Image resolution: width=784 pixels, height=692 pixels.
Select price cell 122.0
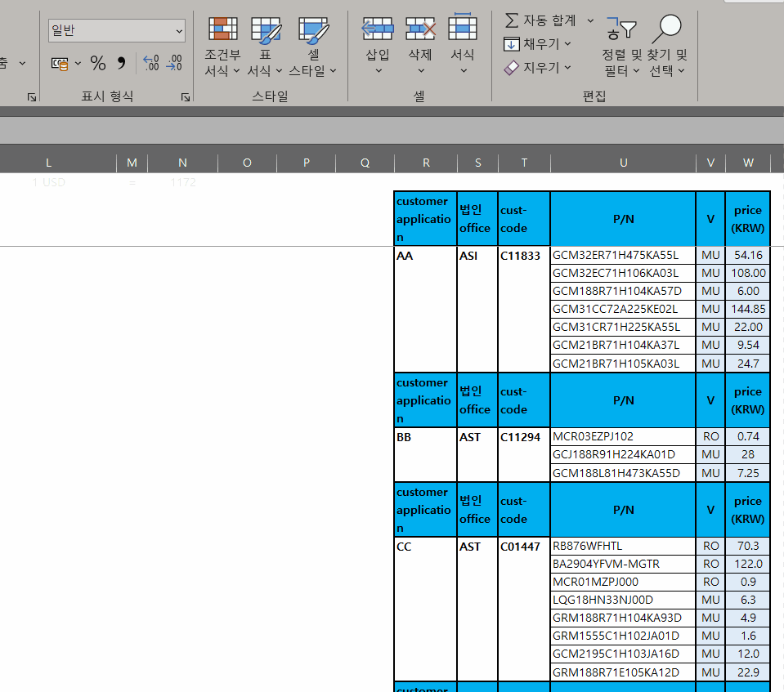(x=748, y=564)
